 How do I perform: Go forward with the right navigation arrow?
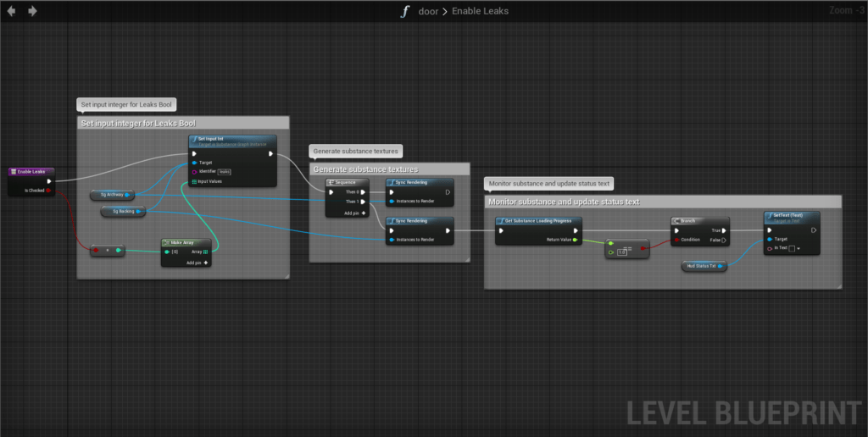[33, 10]
